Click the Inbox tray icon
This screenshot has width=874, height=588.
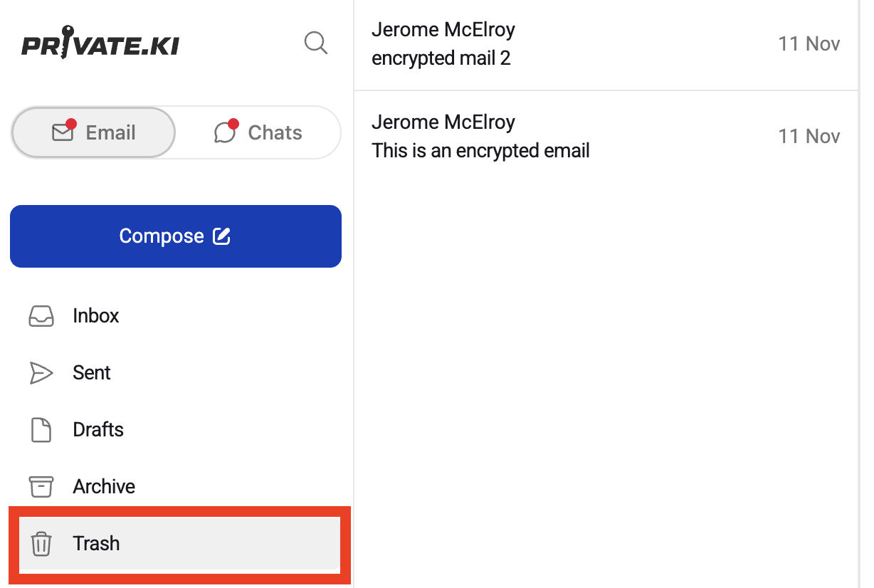coord(41,316)
